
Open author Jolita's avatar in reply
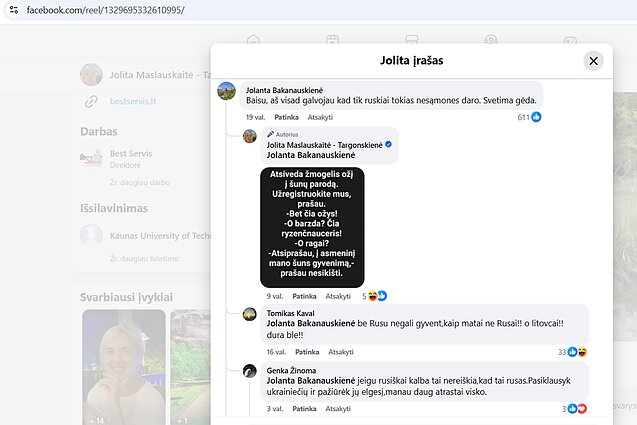coord(249,136)
